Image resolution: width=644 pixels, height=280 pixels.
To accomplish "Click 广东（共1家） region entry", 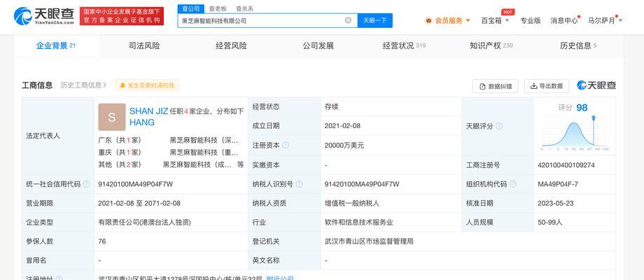I will coord(120,141).
